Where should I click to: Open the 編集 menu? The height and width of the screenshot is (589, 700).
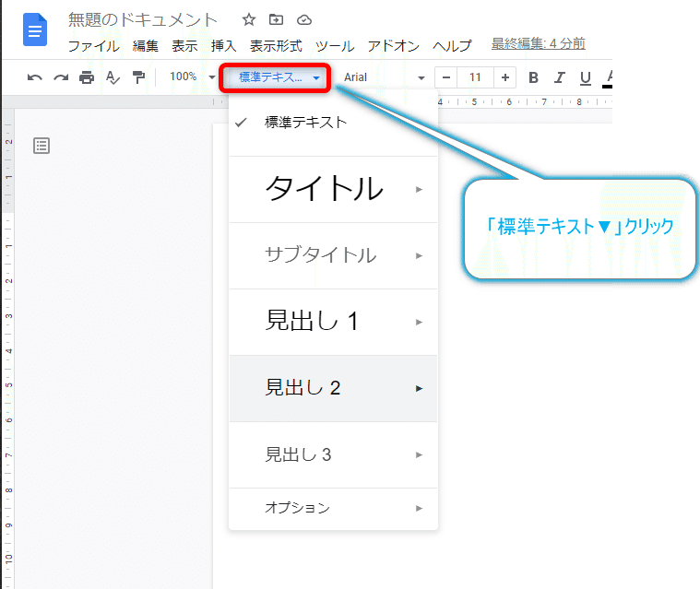[x=146, y=45]
